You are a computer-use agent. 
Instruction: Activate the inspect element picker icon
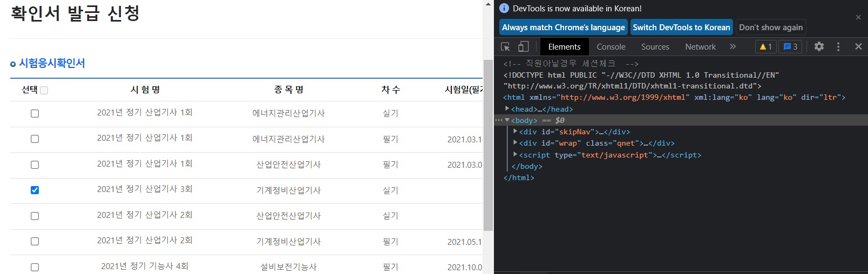[505, 47]
